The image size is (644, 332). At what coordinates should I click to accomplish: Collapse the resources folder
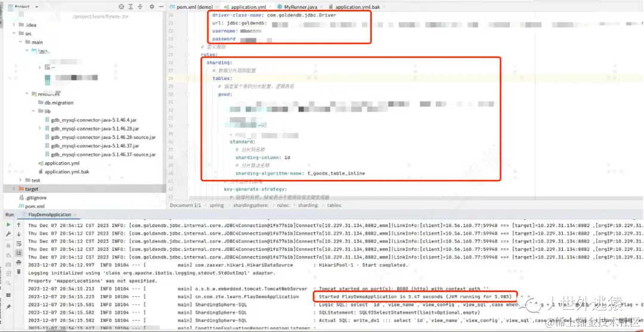pyautogui.click(x=27, y=94)
